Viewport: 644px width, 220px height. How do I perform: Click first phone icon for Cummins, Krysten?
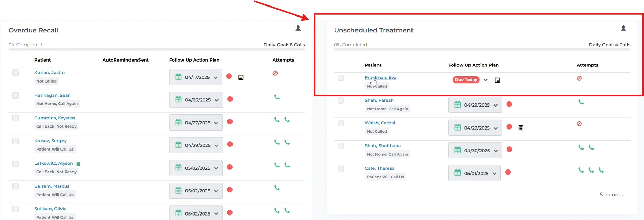coord(277,120)
